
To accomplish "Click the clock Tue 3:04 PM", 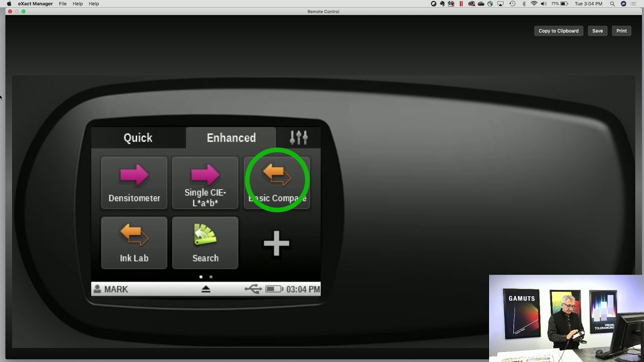I will coord(588,4).
